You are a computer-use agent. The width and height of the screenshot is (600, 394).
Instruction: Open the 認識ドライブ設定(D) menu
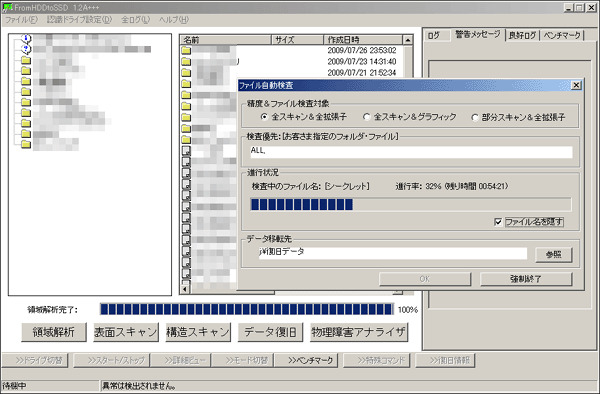point(79,20)
